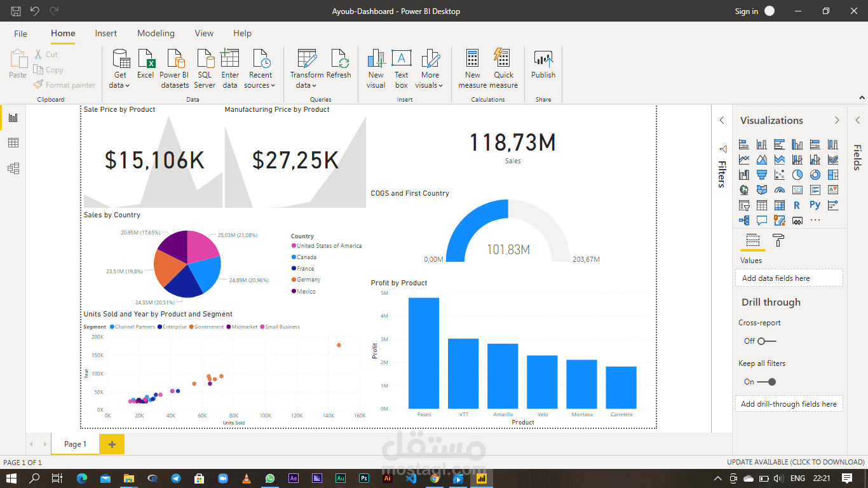Insert a Text box

(x=401, y=69)
